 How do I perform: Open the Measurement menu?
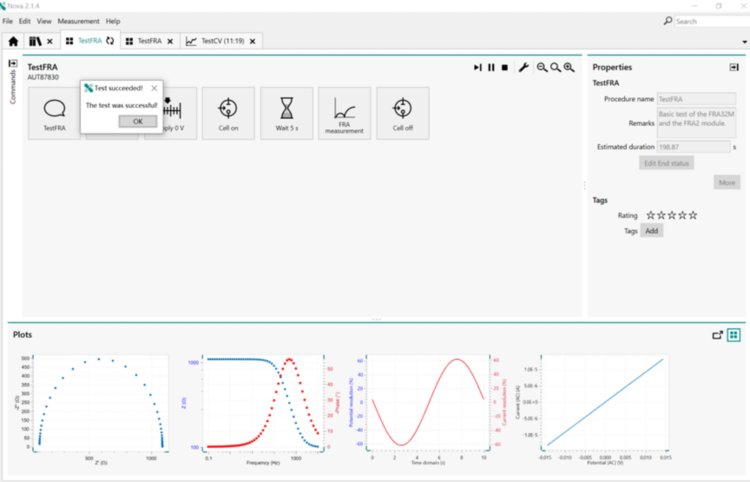[78, 21]
